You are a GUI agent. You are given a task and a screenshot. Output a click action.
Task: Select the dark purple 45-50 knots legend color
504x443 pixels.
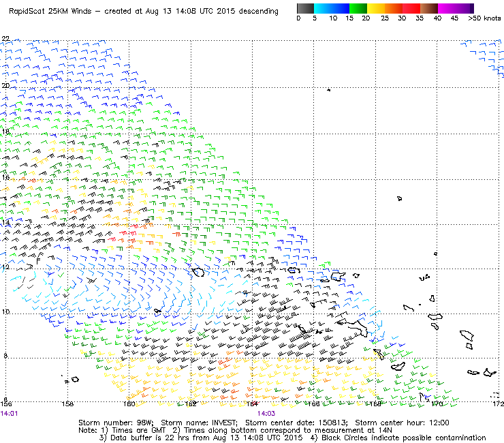pyautogui.click(x=464, y=8)
